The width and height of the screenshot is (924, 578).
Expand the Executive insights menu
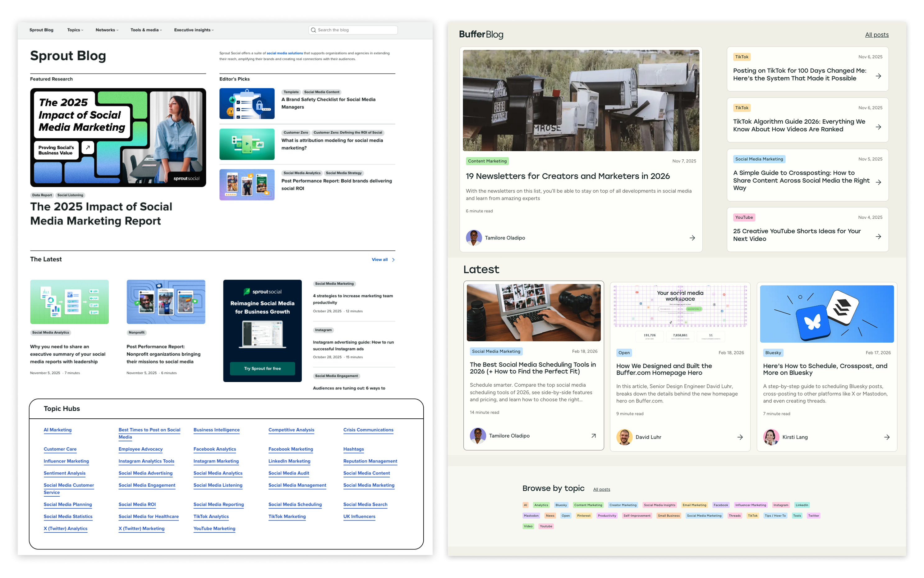(x=194, y=30)
